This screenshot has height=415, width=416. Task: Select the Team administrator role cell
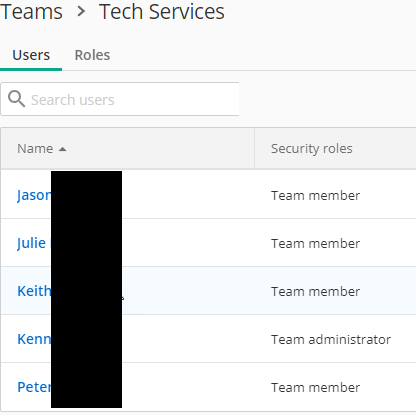click(x=331, y=339)
